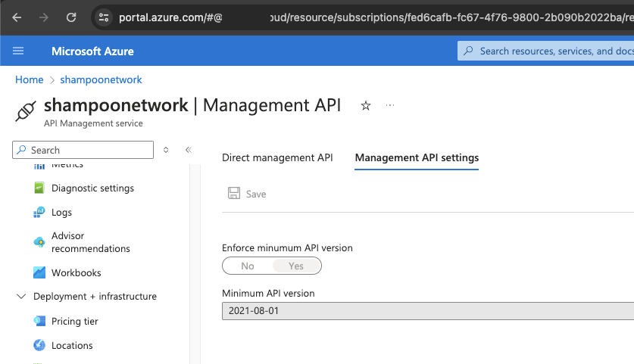The image size is (634, 364).
Task: Click the Microsoft Azure home title
Action: click(x=92, y=51)
